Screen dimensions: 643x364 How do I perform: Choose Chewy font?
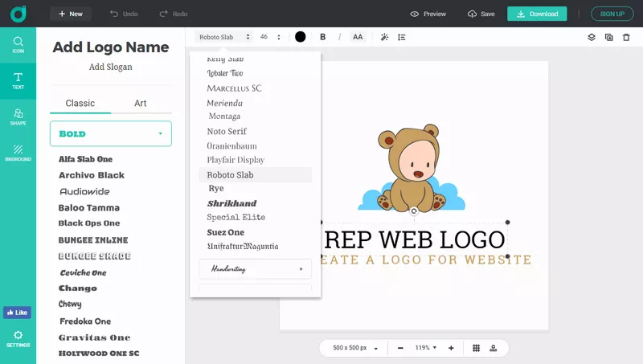70,305
